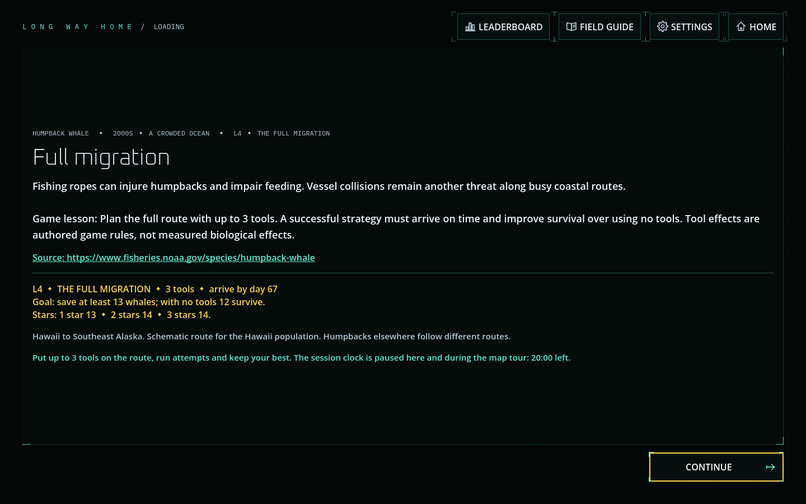This screenshot has height=504, width=806.
Task: Open the SETTINGS label
Action: [x=691, y=27]
